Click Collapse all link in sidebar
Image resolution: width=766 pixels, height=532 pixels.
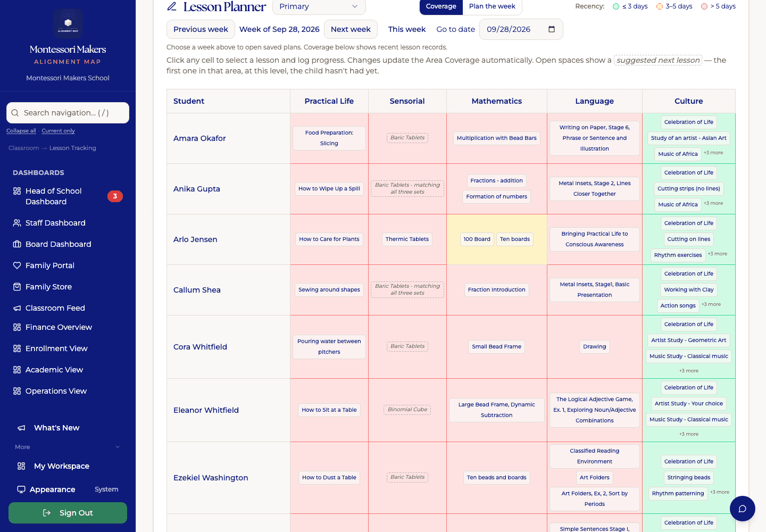coord(21,131)
